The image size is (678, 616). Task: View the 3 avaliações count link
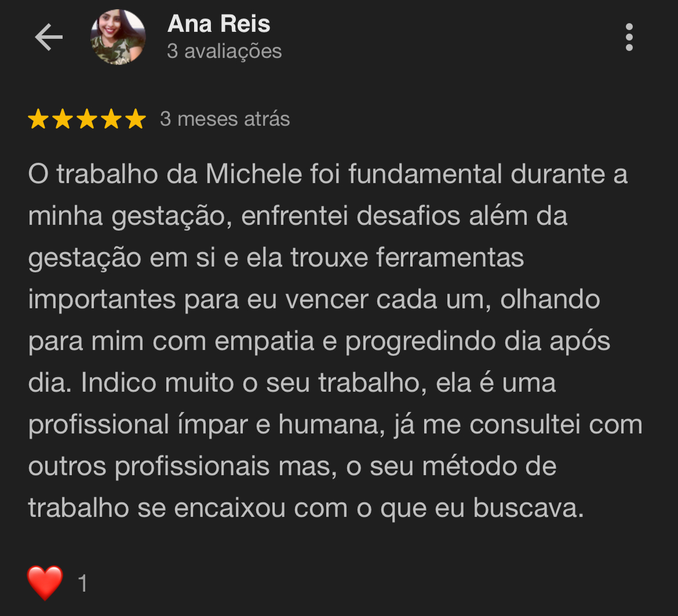tap(224, 51)
